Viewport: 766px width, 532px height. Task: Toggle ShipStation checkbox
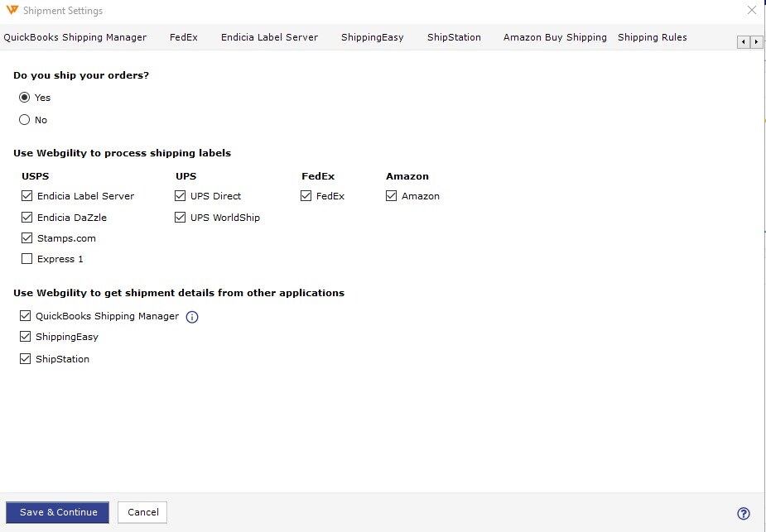click(x=25, y=359)
